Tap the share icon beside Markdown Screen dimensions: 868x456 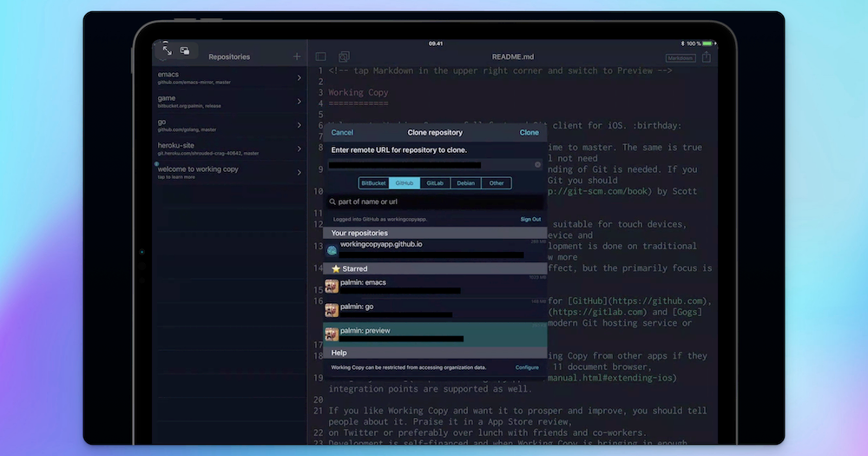[707, 56]
